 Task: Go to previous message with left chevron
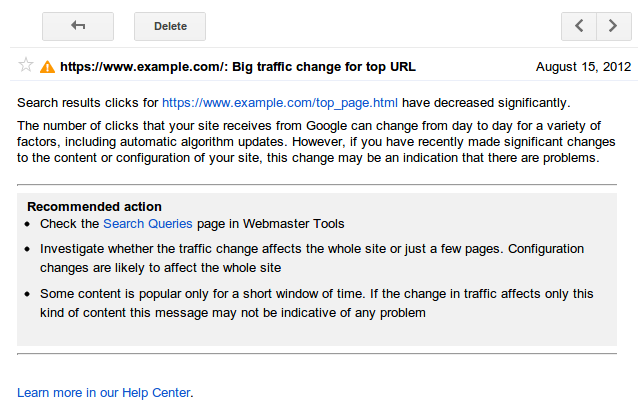coord(579,26)
